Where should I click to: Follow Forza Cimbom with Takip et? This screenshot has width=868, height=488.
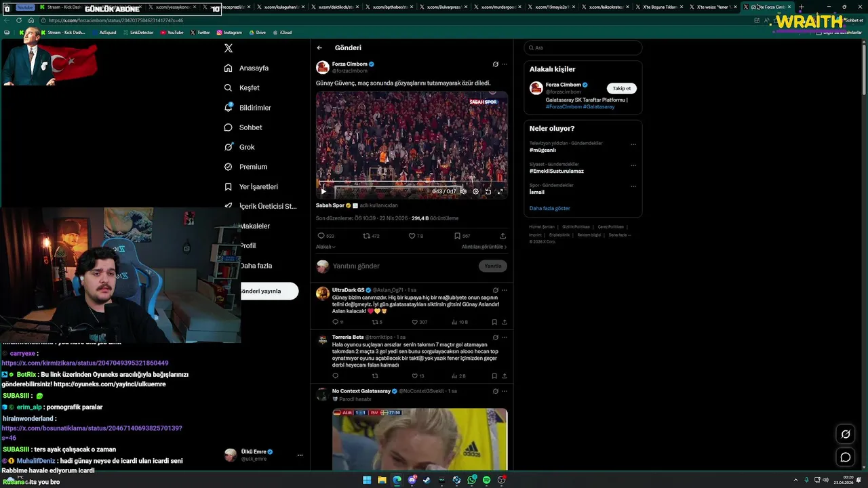[622, 88]
